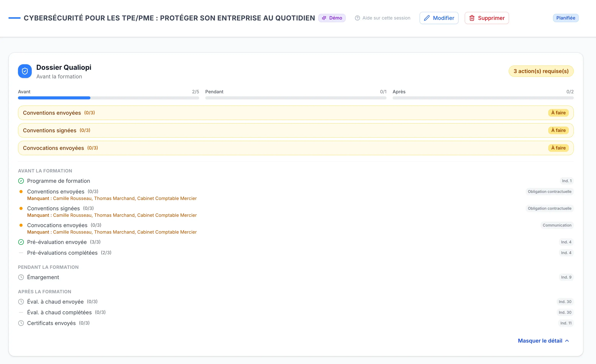Click the Communication tag on Convocations envoyées

tap(557, 225)
